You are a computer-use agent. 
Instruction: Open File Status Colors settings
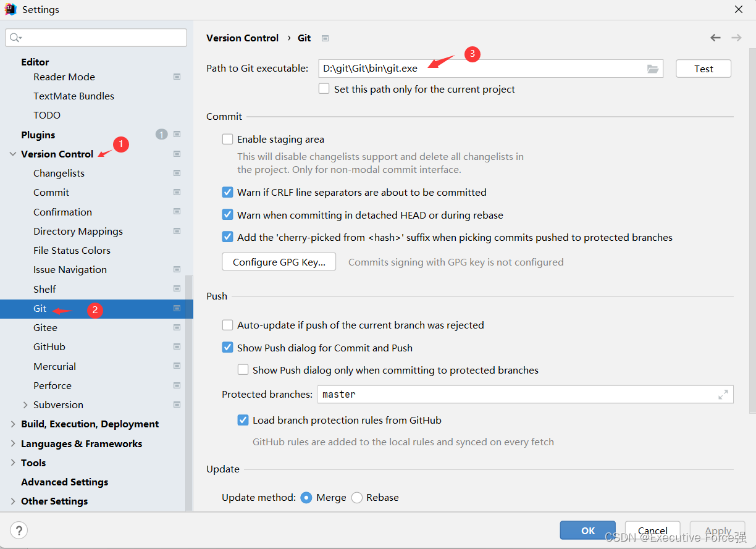pyautogui.click(x=72, y=251)
